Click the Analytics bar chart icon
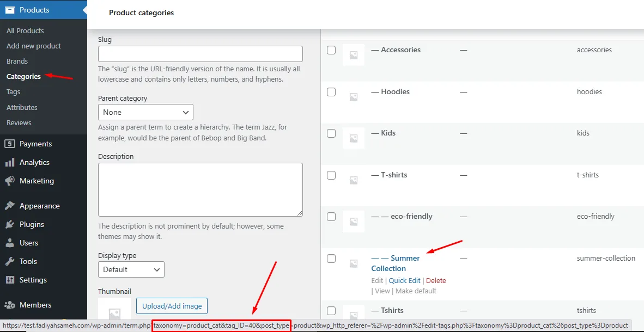 tap(10, 163)
